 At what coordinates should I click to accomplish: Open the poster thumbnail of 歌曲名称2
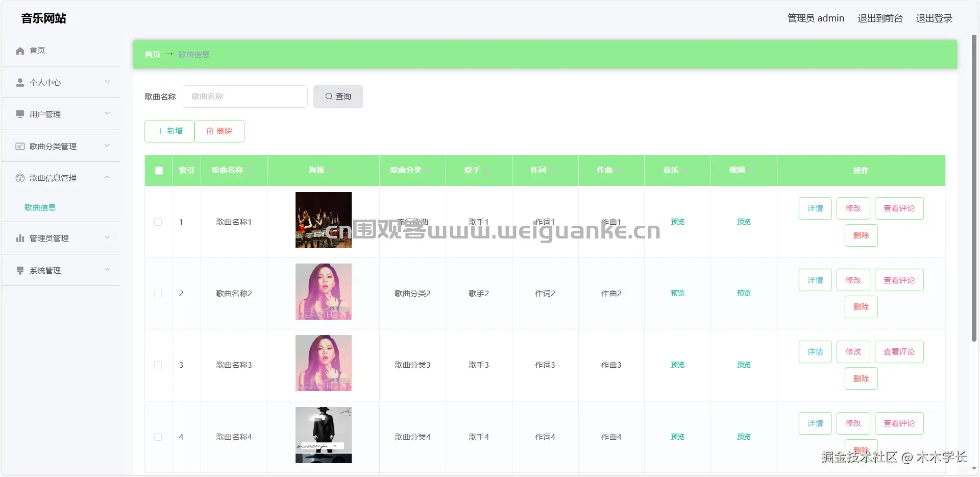pyautogui.click(x=324, y=292)
